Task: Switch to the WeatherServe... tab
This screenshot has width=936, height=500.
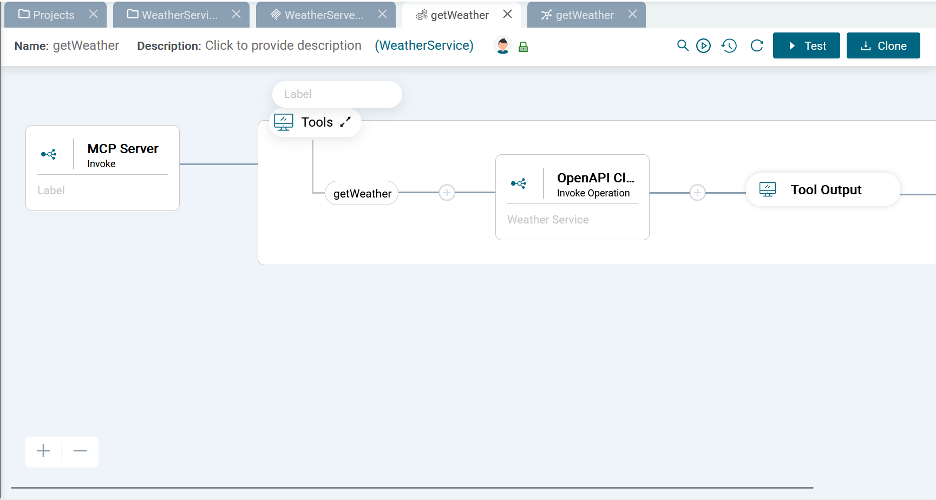Action: tap(316, 15)
